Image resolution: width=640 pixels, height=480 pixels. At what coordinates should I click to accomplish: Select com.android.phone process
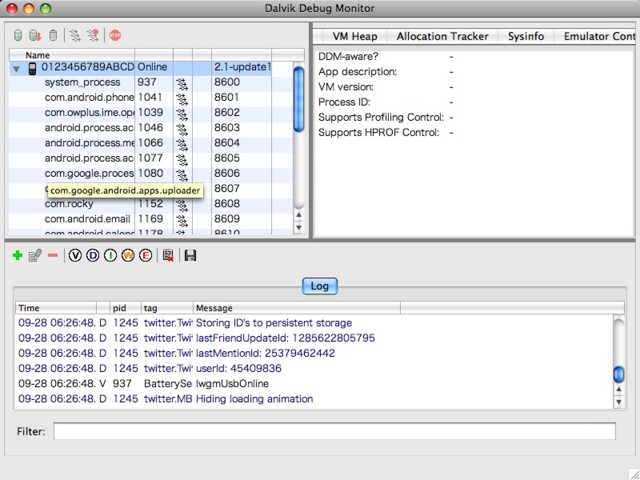pyautogui.click(x=150, y=97)
